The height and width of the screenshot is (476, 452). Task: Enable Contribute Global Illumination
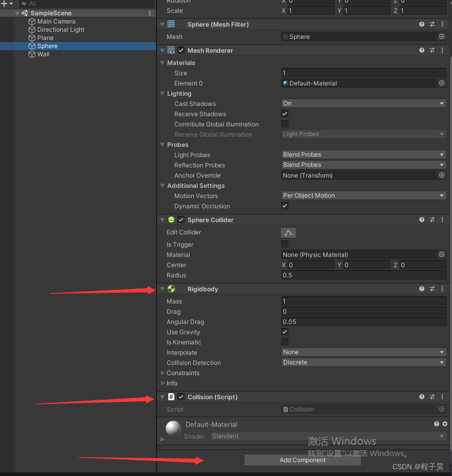tap(285, 124)
